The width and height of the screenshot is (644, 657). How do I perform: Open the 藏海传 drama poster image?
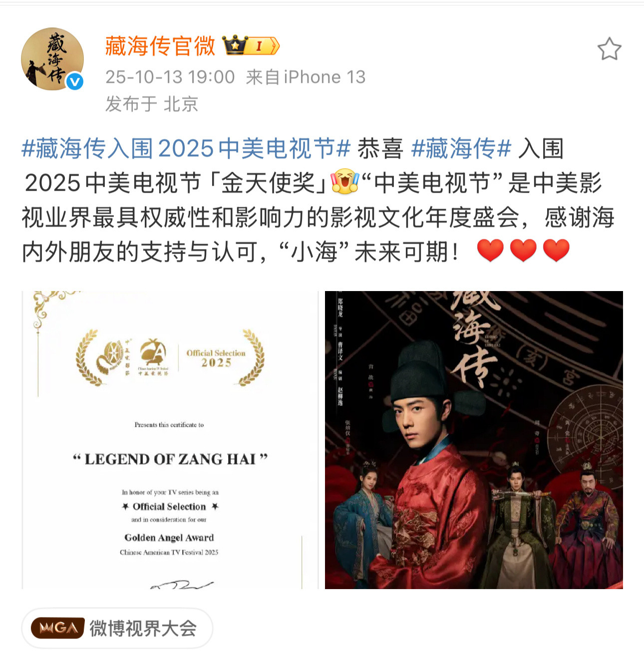coord(474,440)
